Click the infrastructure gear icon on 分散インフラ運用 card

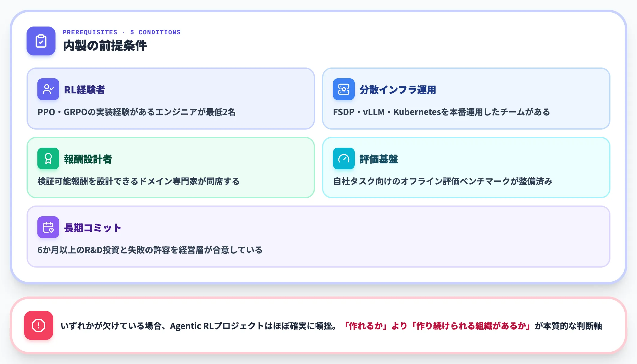[x=344, y=89]
